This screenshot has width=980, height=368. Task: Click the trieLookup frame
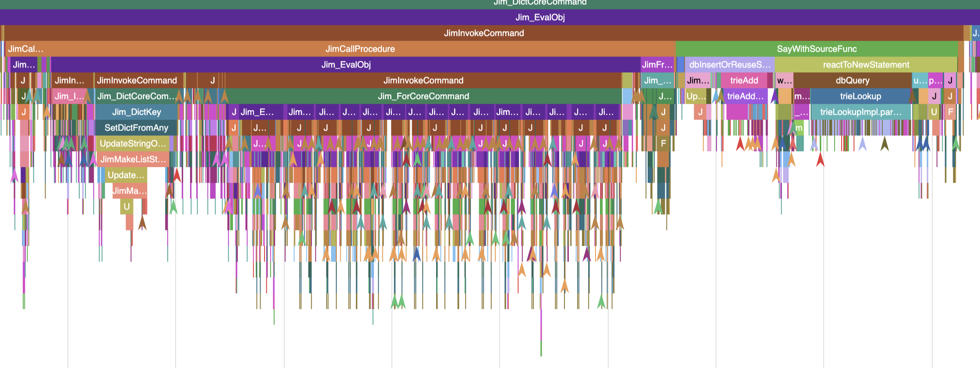[x=860, y=96]
